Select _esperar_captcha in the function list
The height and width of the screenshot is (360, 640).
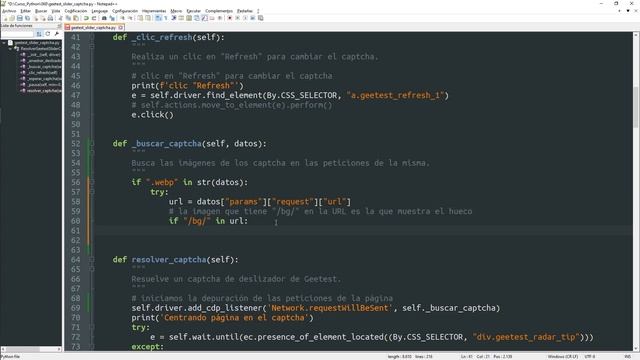click(44, 79)
